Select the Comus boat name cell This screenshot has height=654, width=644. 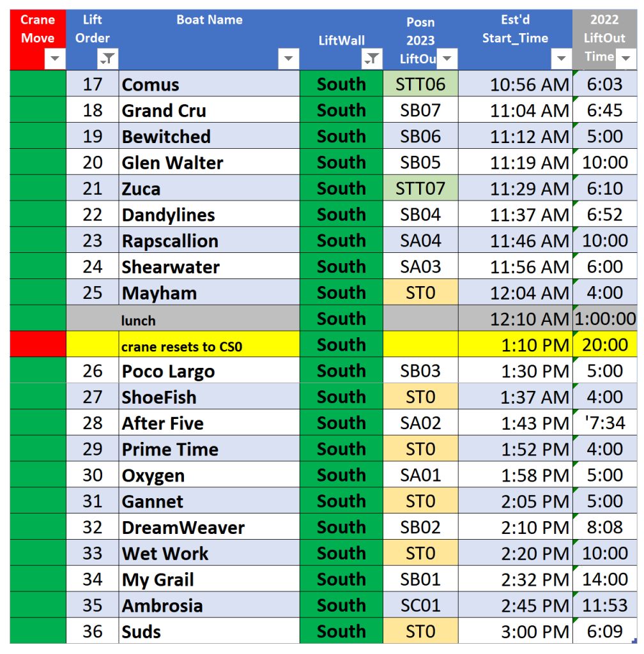click(x=209, y=84)
